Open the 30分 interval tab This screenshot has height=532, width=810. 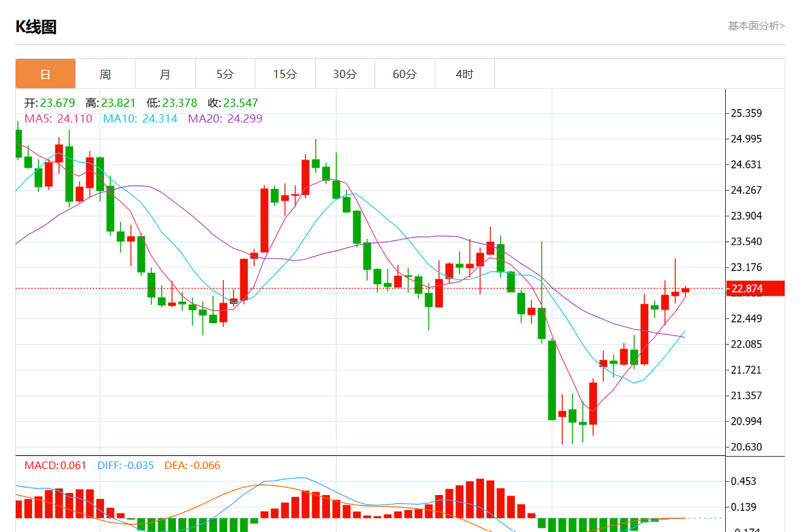click(345, 74)
